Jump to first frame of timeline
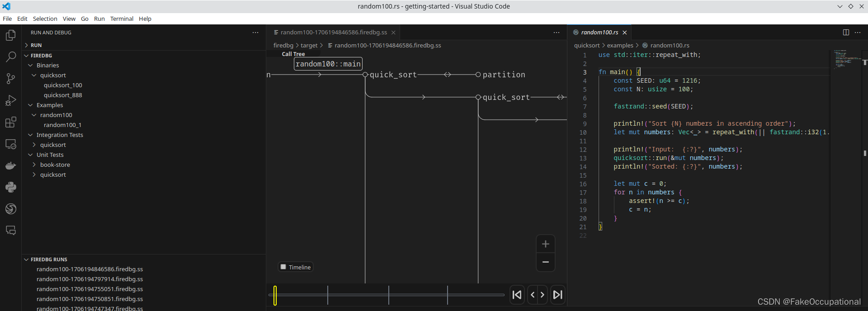Screen dimensions: 868x311 (x=517, y=295)
